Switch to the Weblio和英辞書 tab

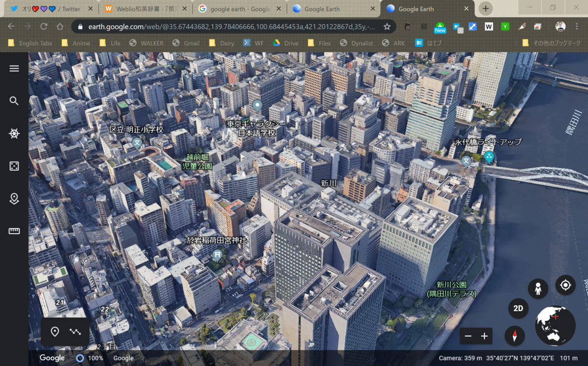tap(145, 9)
